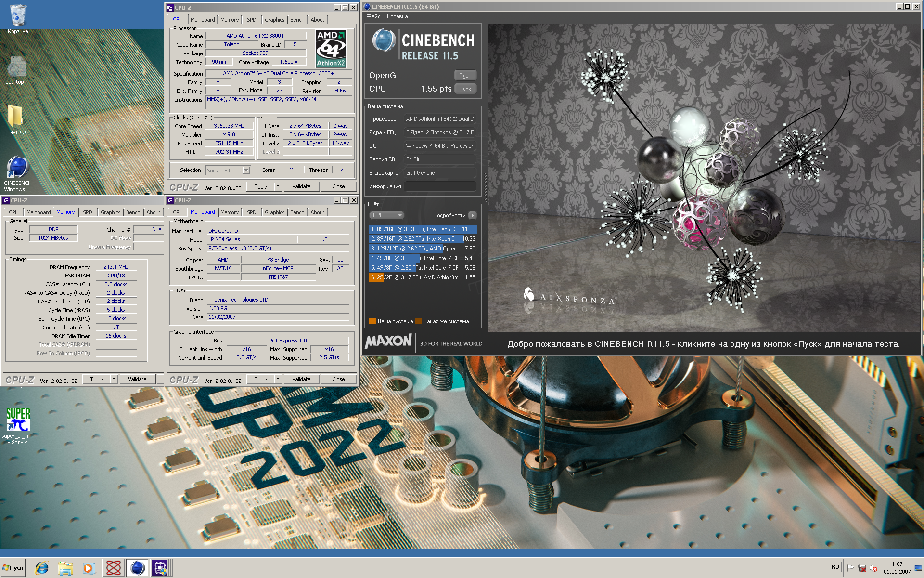
Task: Select ranking row 3 AMD Opteron 7.95
Action: coord(423,249)
